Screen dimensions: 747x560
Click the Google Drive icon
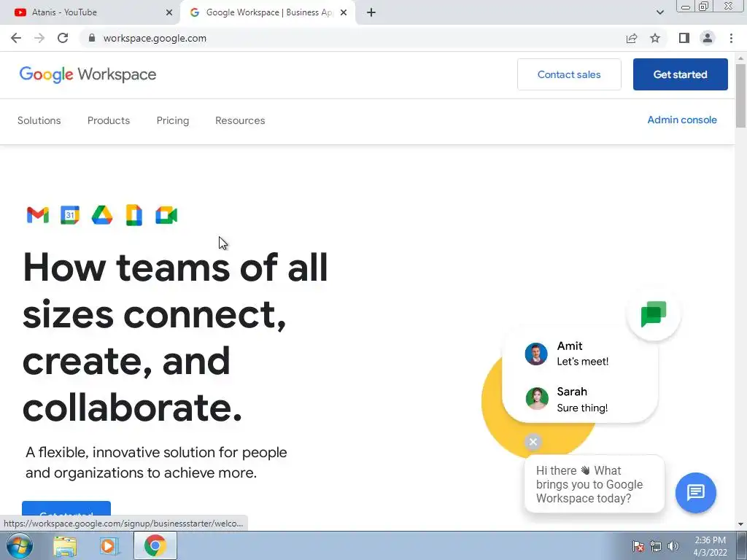(x=102, y=215)
